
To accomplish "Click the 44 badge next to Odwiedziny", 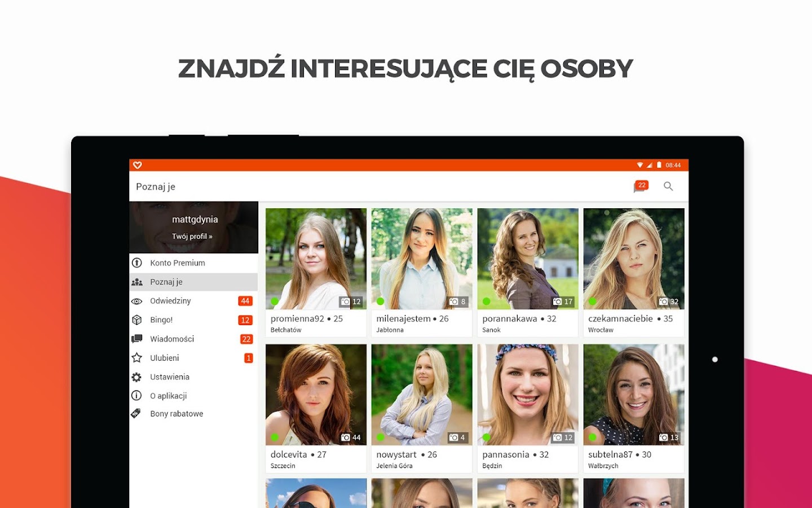I will [245, 301].
